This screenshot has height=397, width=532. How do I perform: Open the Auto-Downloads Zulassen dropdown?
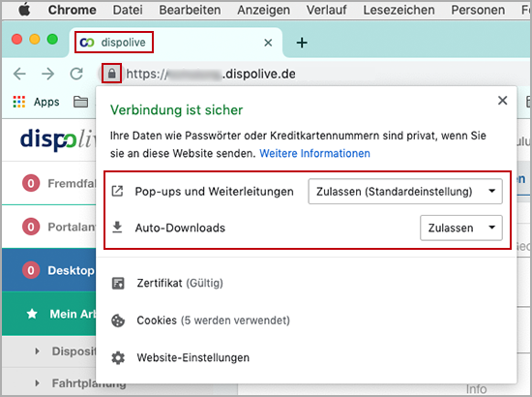coord(461,228)
